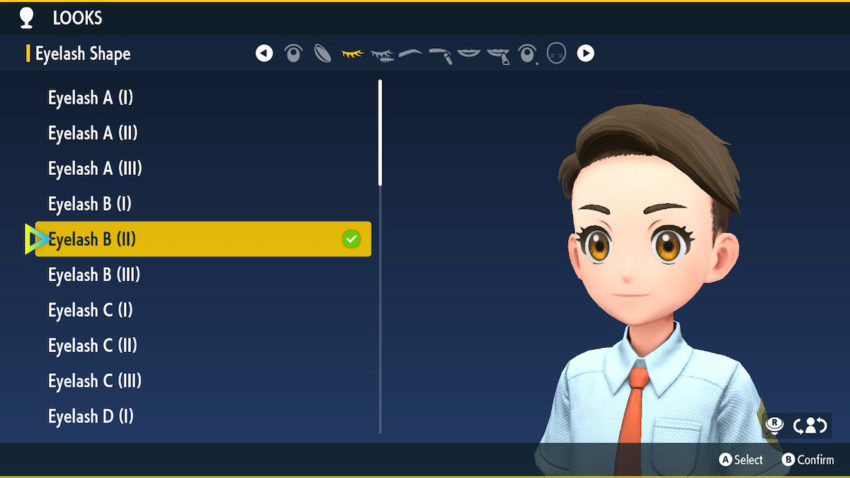Open the beauty mark eye-with-dot icon

coord(527,54)
